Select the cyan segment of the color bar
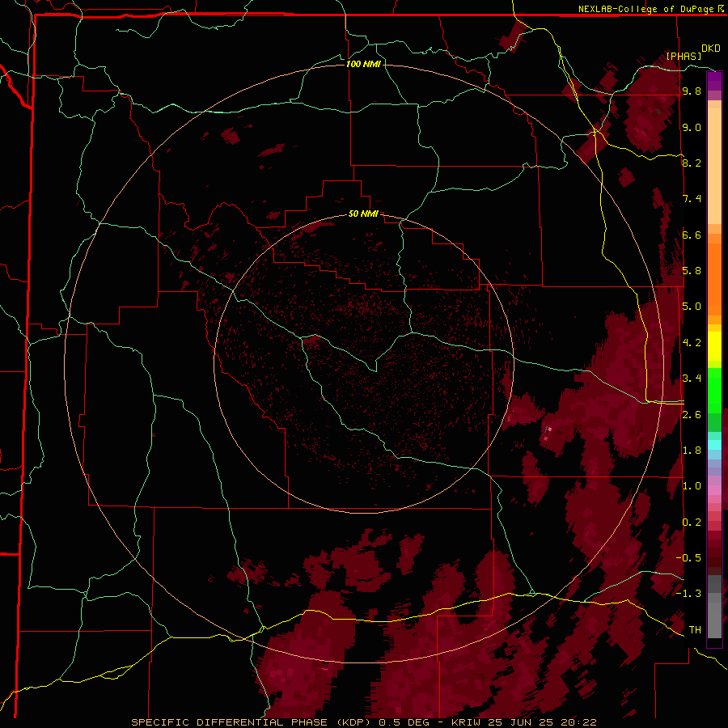 click(x=714, y=444)
